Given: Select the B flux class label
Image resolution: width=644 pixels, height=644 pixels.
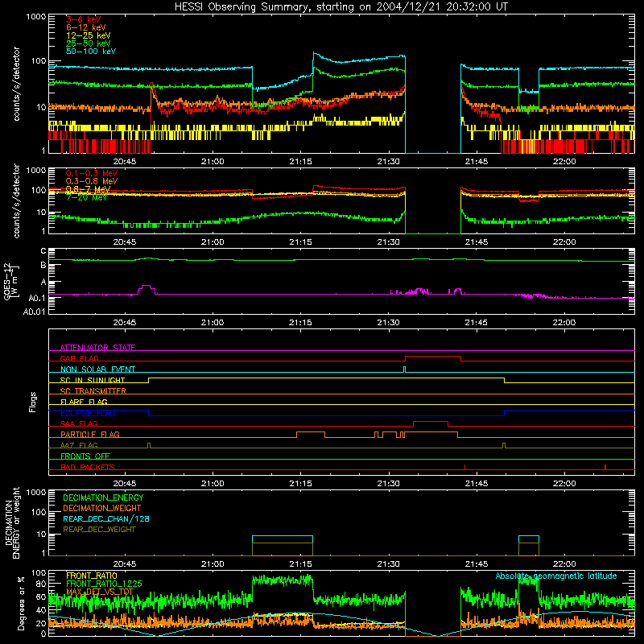Looking at the screenshot, I should (x=43, y=266).
